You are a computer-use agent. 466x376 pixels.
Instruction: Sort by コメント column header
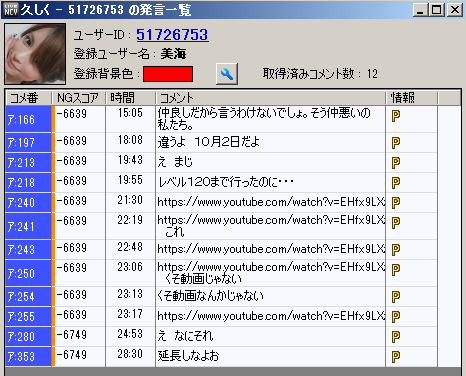click(270, 98)
